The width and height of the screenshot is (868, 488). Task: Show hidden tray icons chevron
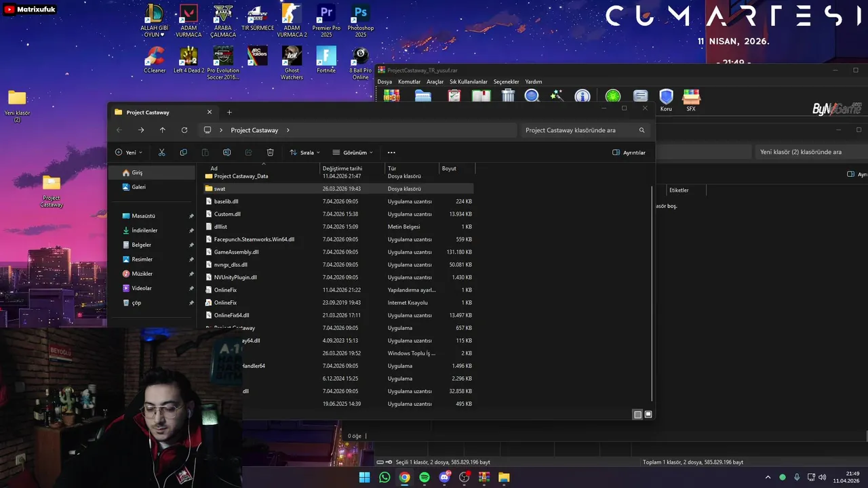[x=768, y=477]
